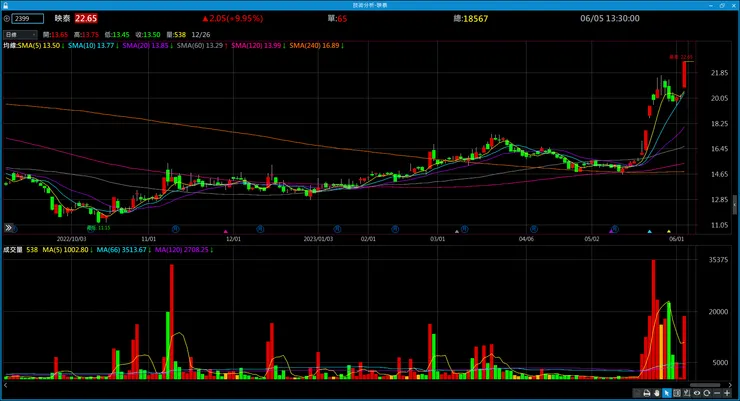Click the 12/26 date readout
This screenshot has width=740, height=401.
pyautogui.click(x=201, y=35)
